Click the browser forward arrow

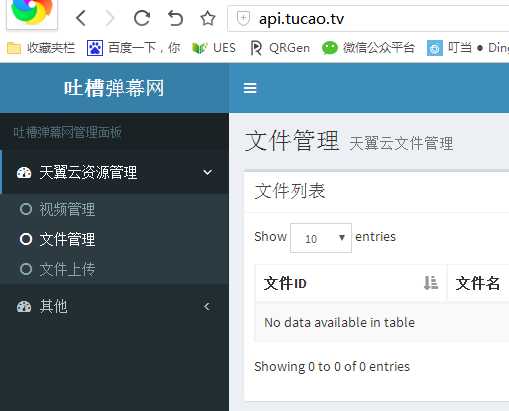click(x=110, y=18)
